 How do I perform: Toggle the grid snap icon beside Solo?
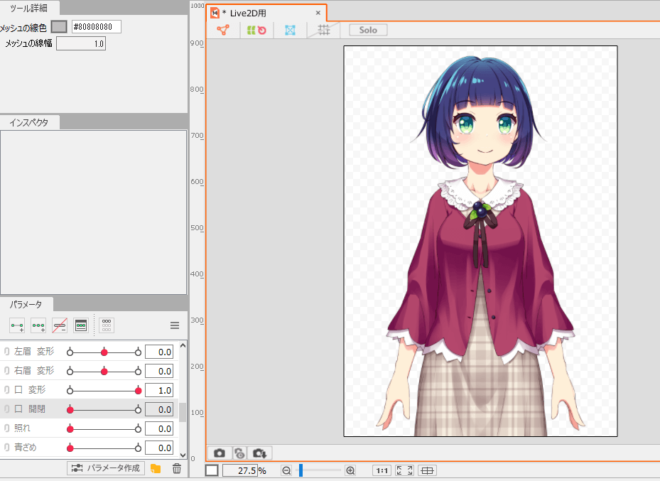(x=322, y=30)
